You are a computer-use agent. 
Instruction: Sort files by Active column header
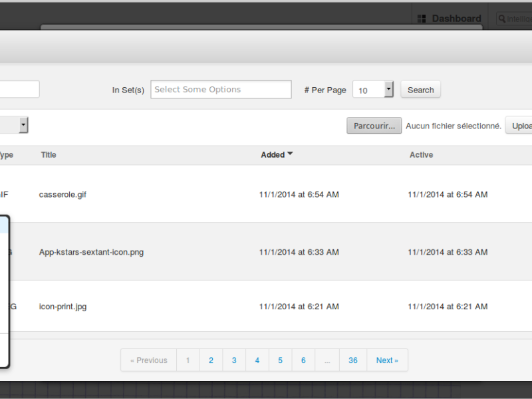pyautogui.click(x=421, y=155)
